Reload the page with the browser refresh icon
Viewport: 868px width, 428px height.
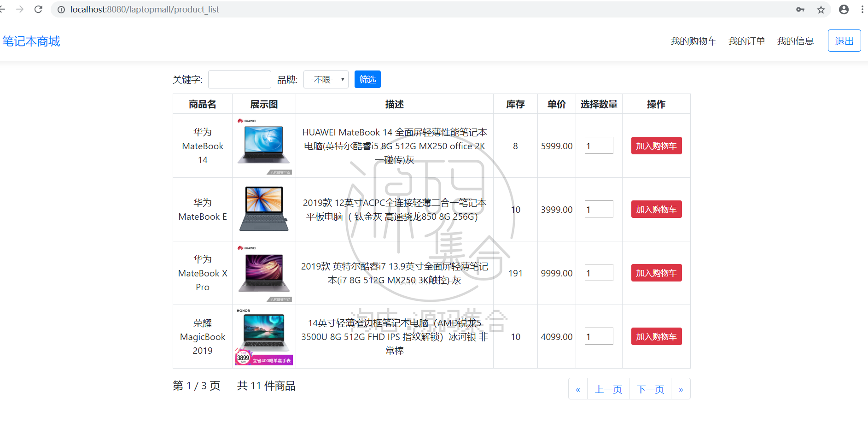(x=38, y=9)
